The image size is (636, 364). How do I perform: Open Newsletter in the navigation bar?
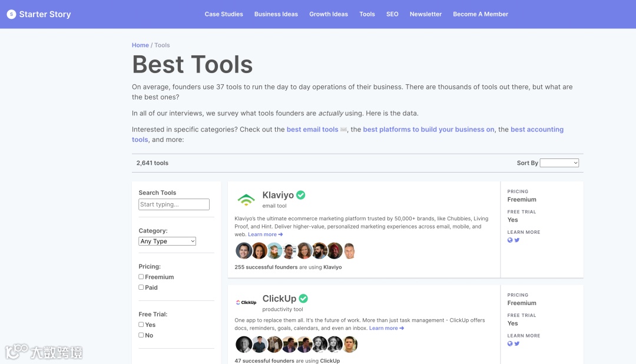pyautogui.click(x=426, y=14)
